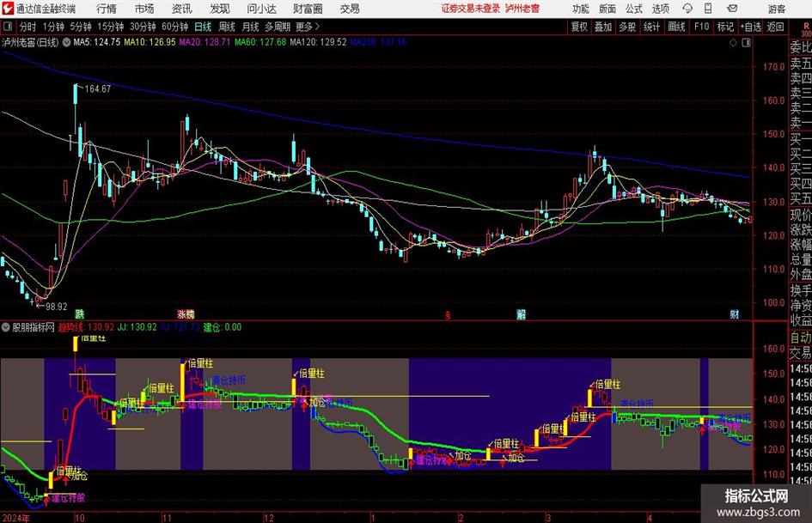Click the 统计 statistics button
The image size is (812, 523).
(651, 27)
